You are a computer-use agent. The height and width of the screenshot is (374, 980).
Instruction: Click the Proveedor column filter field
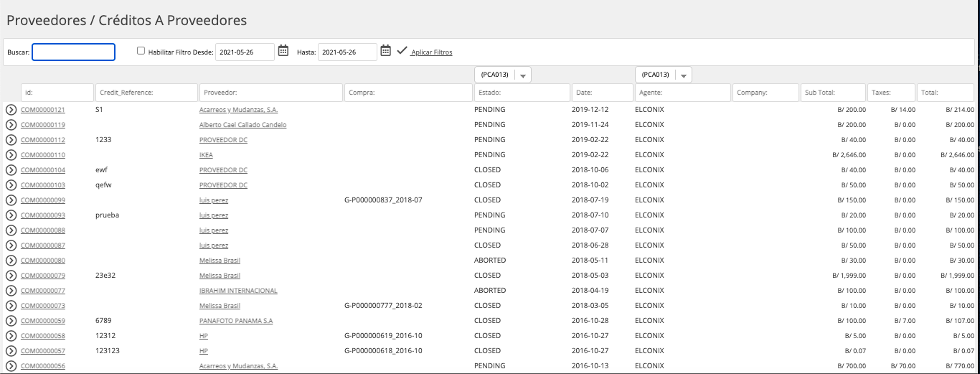pos(271,93)
